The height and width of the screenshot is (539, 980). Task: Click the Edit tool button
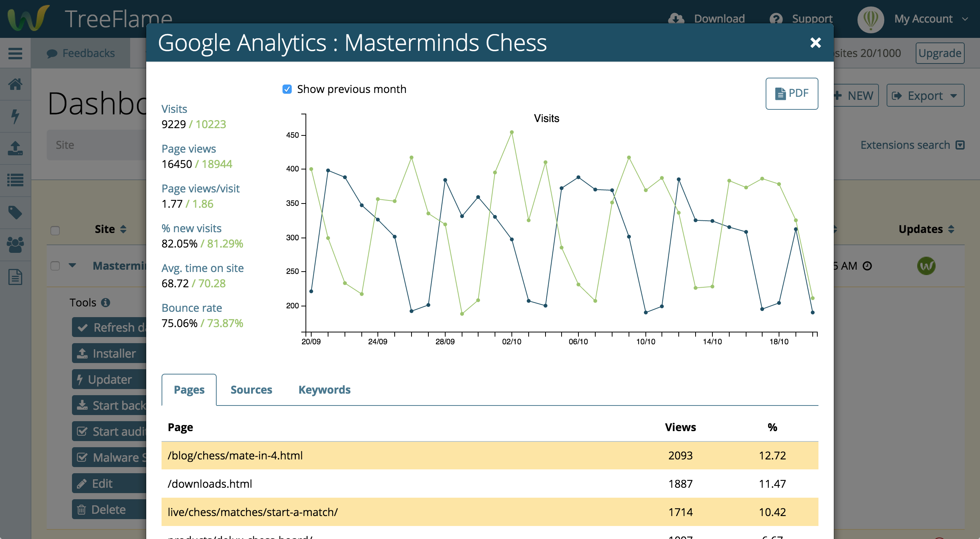coord(109,483)
